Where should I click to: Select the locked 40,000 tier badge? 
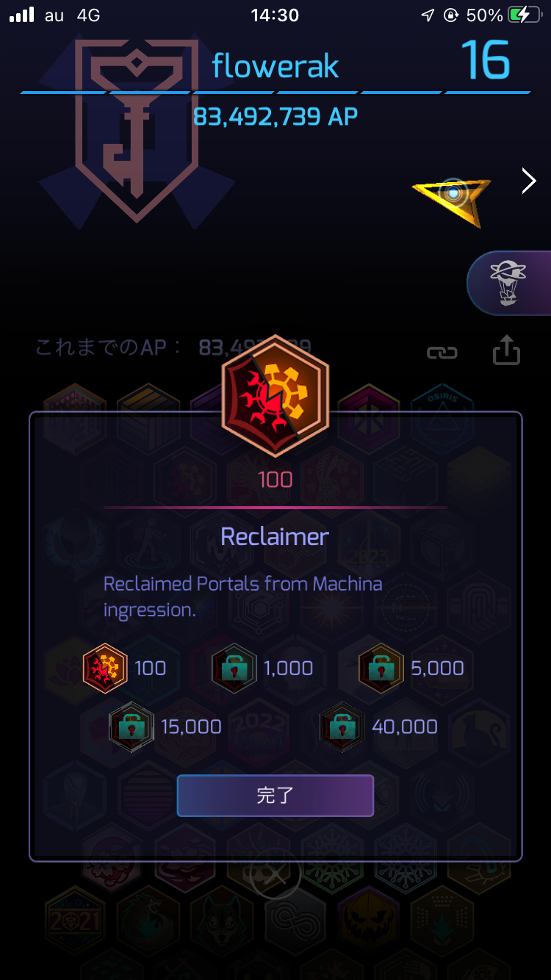[x=343, y=727]
